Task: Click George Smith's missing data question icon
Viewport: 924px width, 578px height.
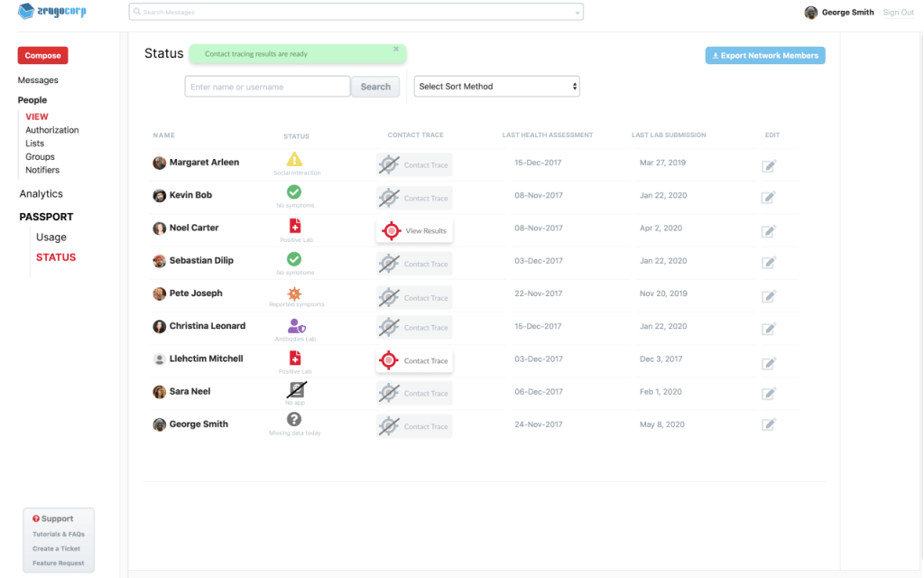Action: coord(294,419)
